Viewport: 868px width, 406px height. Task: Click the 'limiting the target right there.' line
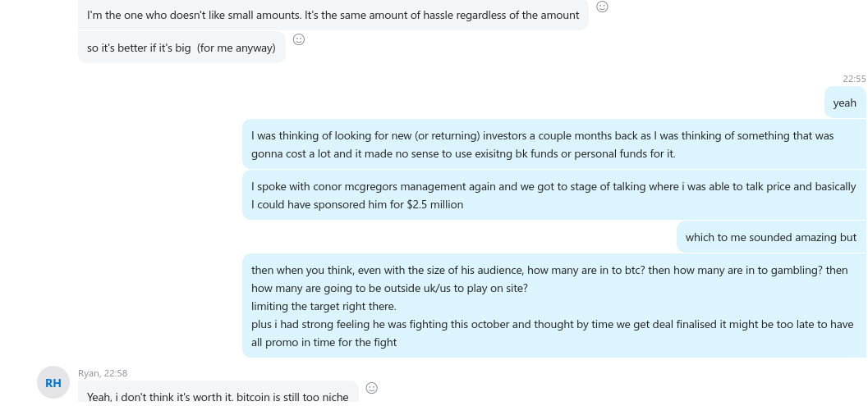pyautogui.click(x=324, y=307)
